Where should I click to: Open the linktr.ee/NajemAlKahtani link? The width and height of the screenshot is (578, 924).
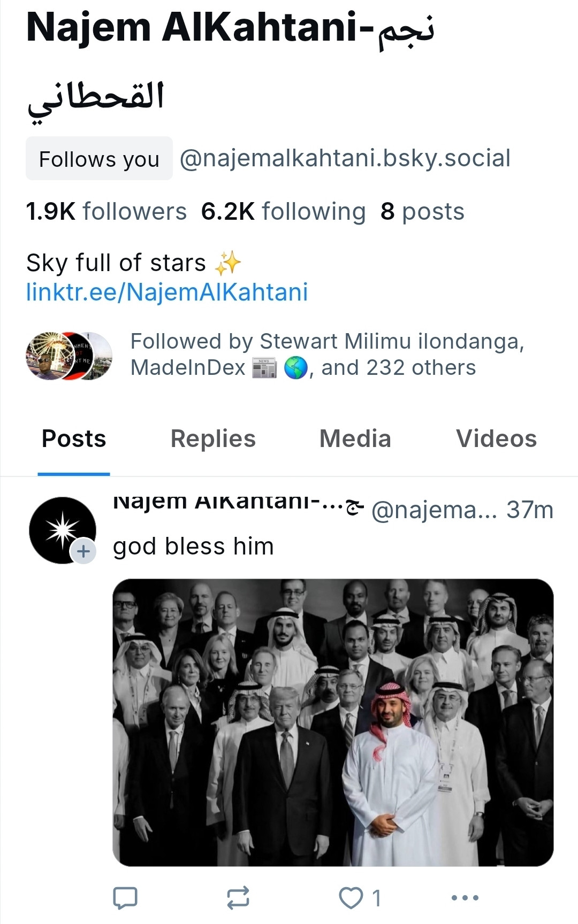coord(167,292)
